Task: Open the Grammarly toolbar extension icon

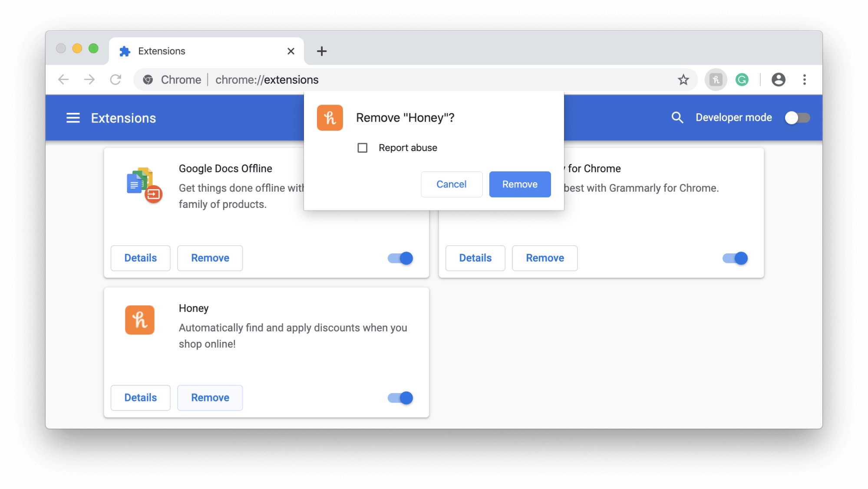Action: 742,80
